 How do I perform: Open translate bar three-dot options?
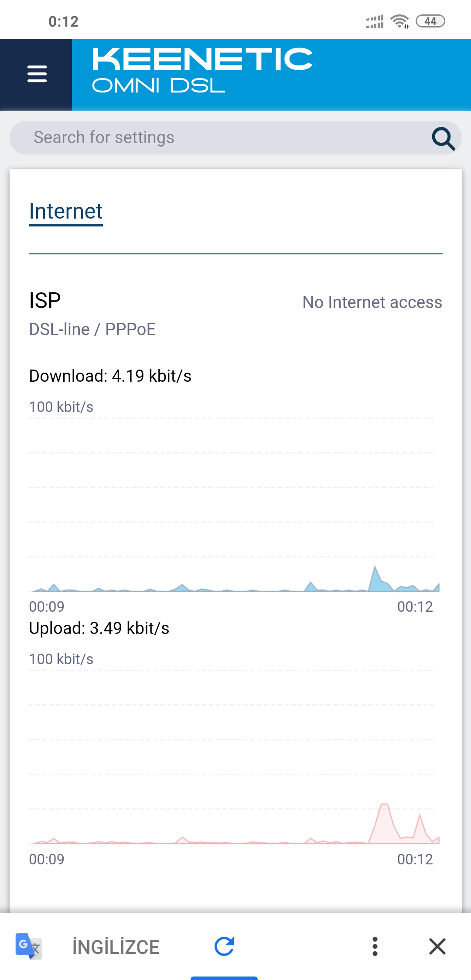(x=375, y=946)
